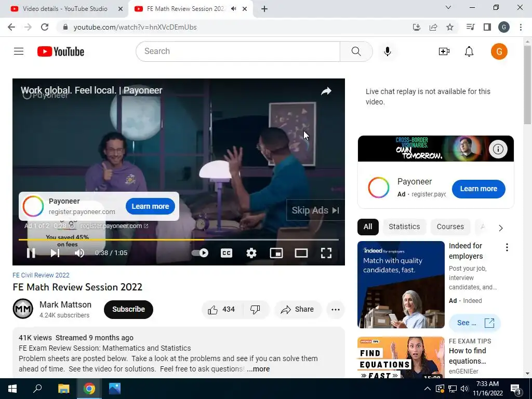
Task: Mute tab via speaker icon on tab
Action: (233, 9)
